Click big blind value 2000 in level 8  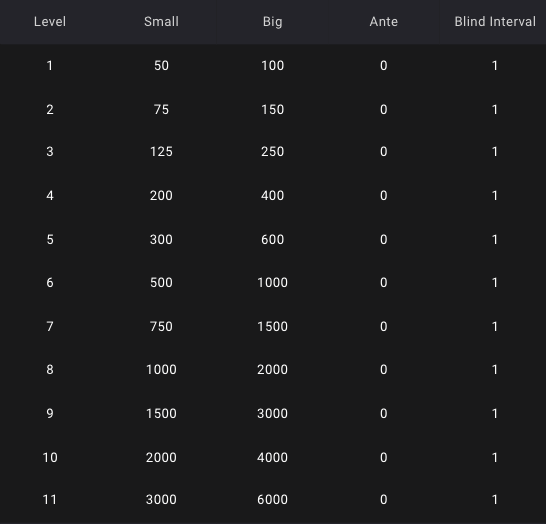tap(272, 369)
